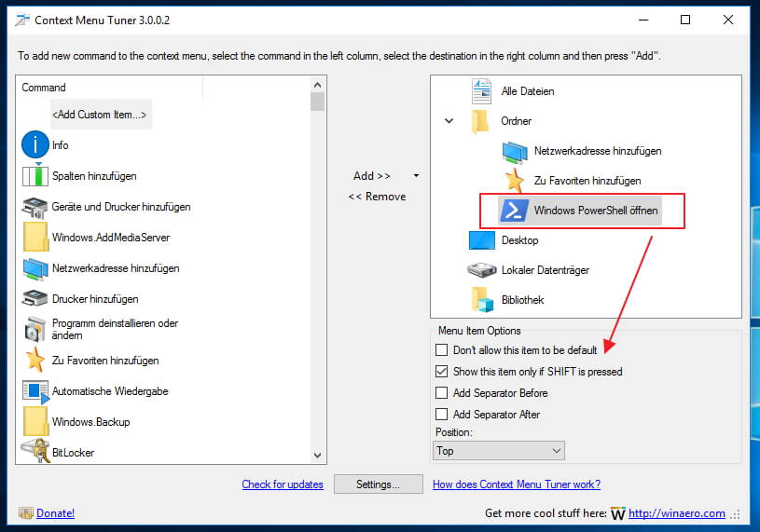The height and width of the screenshot is (532, 760).
Task: Select Lokaler Datenträger text in tree
Action: point(546,270)
